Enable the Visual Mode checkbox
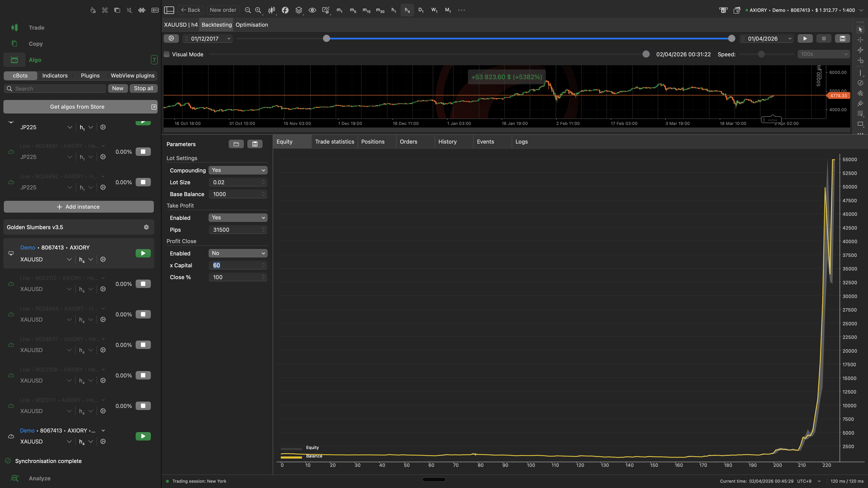Viewport: 868px width, 488px height. (167, 54)
